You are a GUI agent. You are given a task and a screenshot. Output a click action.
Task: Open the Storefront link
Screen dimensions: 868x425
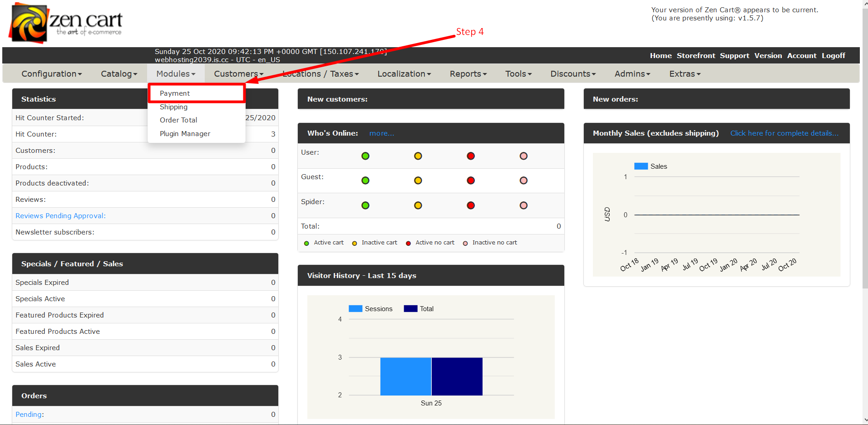[x=696, y=56]
